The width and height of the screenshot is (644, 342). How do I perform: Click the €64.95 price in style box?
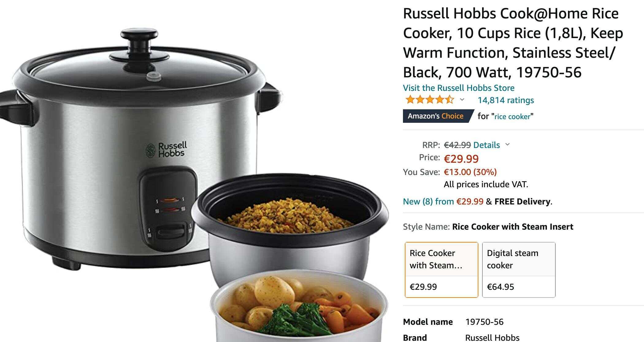coord(500,287)
